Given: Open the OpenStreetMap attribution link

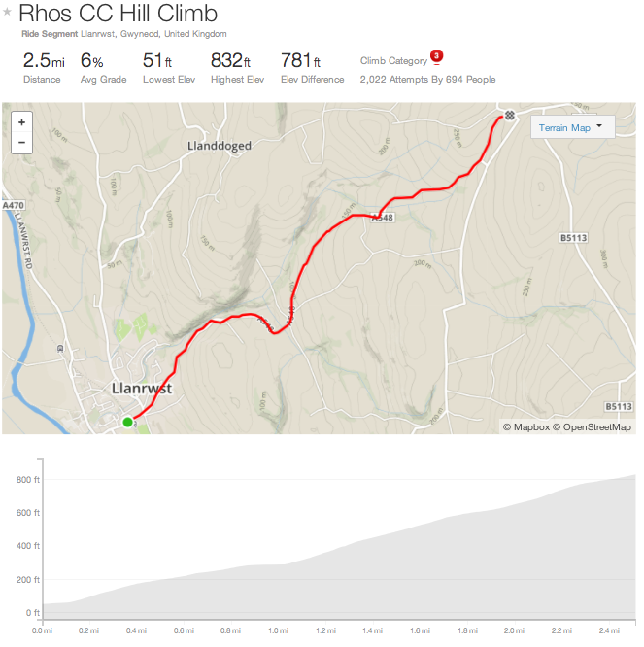Looking at the screenshot, I should pos(596,426).
